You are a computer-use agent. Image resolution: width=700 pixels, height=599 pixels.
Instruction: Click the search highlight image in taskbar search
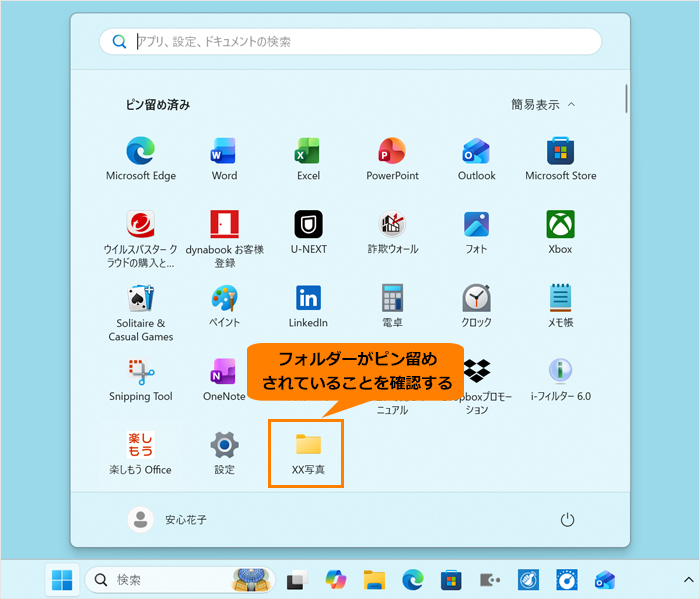(251, 580)
